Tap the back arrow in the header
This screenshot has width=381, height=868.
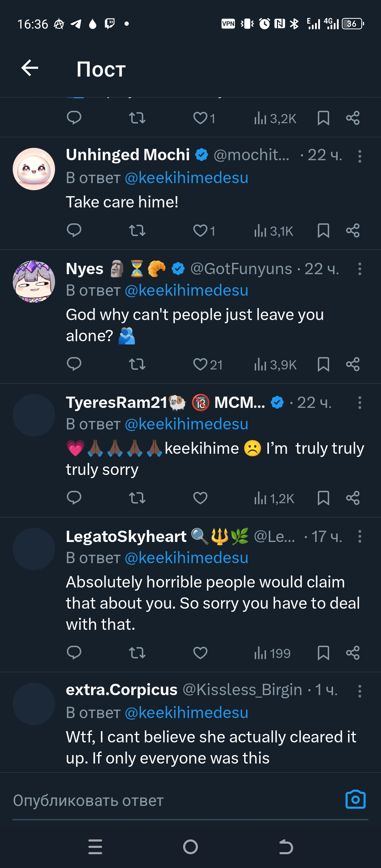pyautogui.click(x=30, y=68)
